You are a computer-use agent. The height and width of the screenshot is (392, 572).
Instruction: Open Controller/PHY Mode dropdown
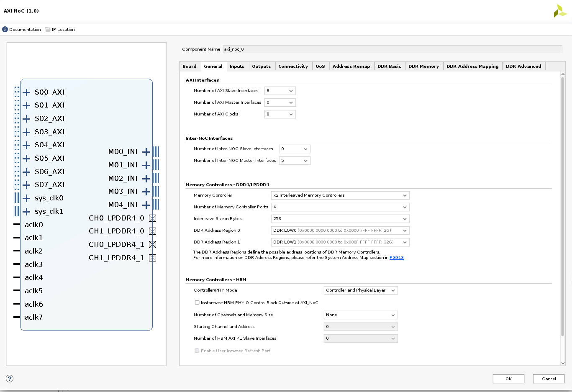360,290
